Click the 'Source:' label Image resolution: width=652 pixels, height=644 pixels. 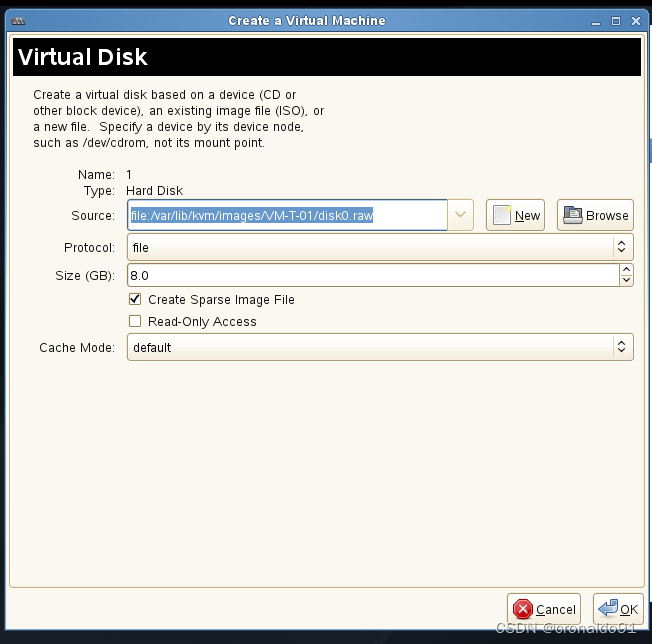(93, 215)
